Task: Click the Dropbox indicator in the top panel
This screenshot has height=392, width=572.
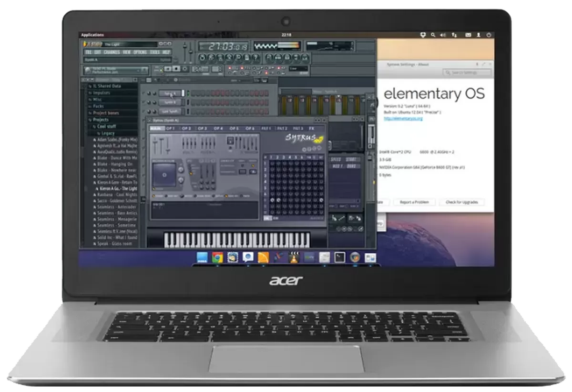Action: [x=422, y=35]
